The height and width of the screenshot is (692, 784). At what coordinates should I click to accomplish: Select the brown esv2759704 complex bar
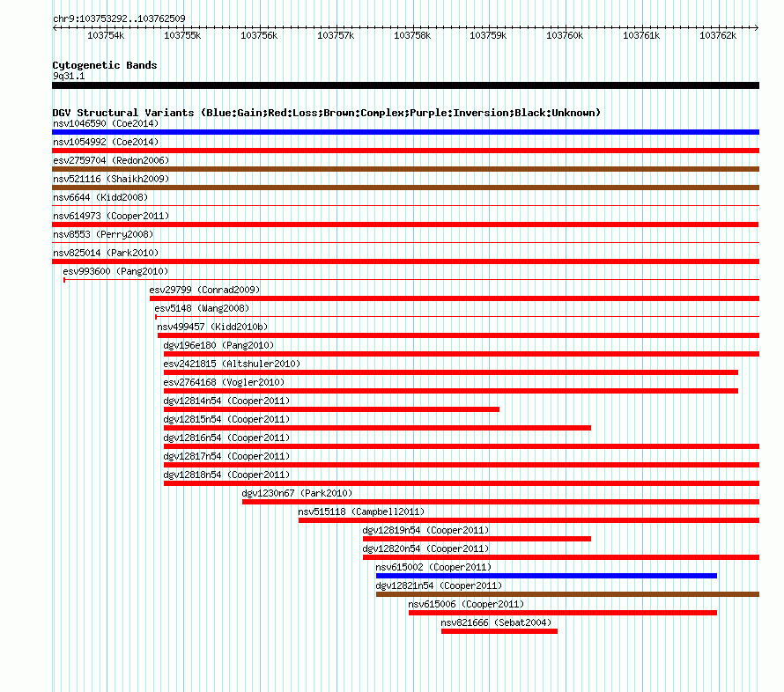tap(405, 169)
